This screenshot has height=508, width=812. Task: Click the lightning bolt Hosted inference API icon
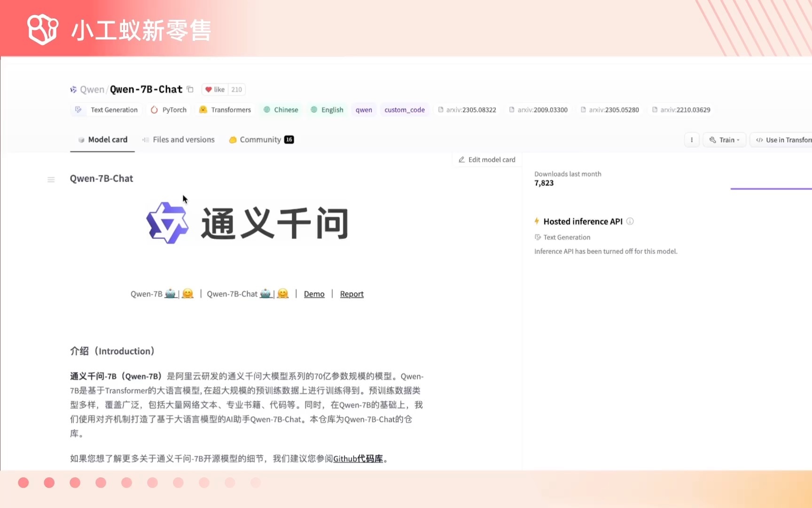537,221
